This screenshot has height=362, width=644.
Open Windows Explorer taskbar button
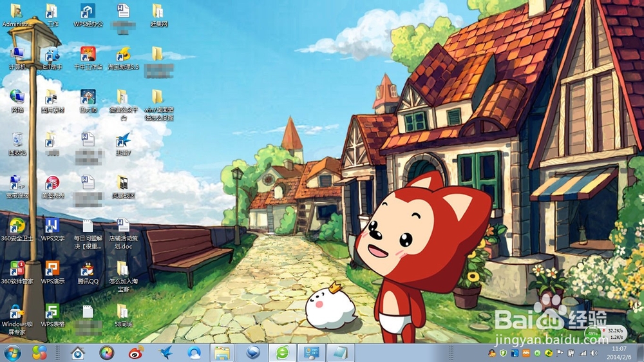[222, 353]
